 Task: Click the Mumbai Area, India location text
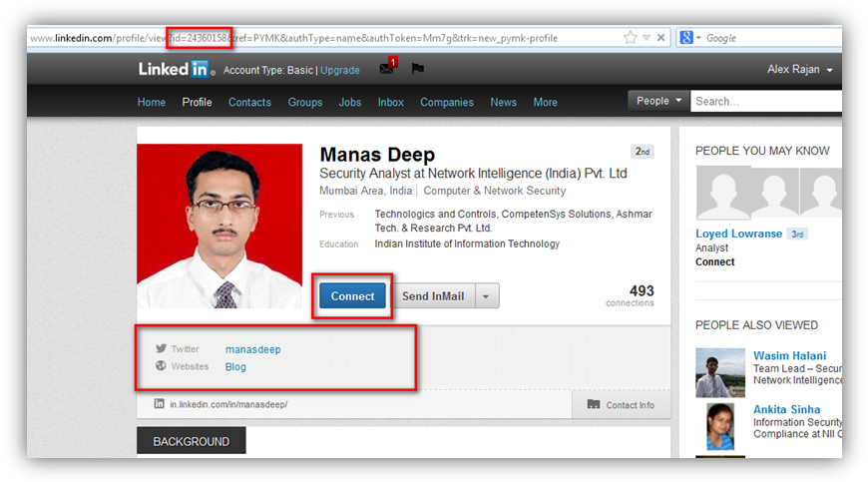point(365,191)
